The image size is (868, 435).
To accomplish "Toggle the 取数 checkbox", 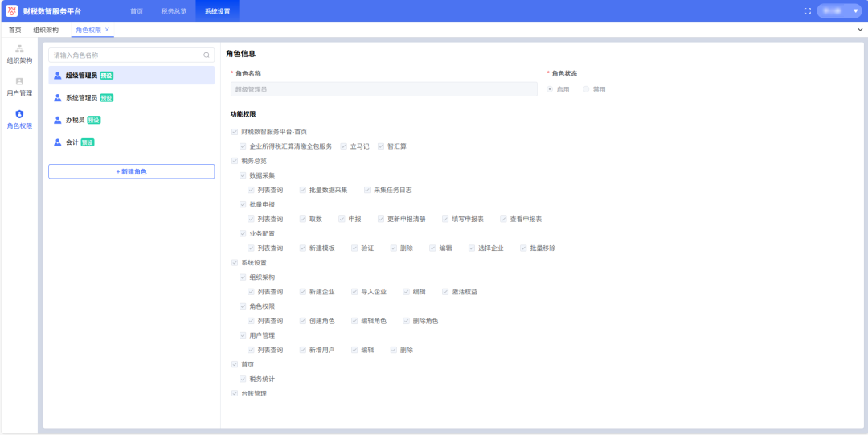I will (302, 219).
